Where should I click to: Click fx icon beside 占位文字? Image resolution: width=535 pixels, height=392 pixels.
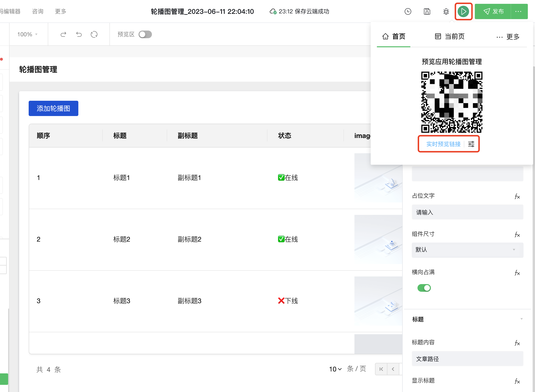(517, 196)
